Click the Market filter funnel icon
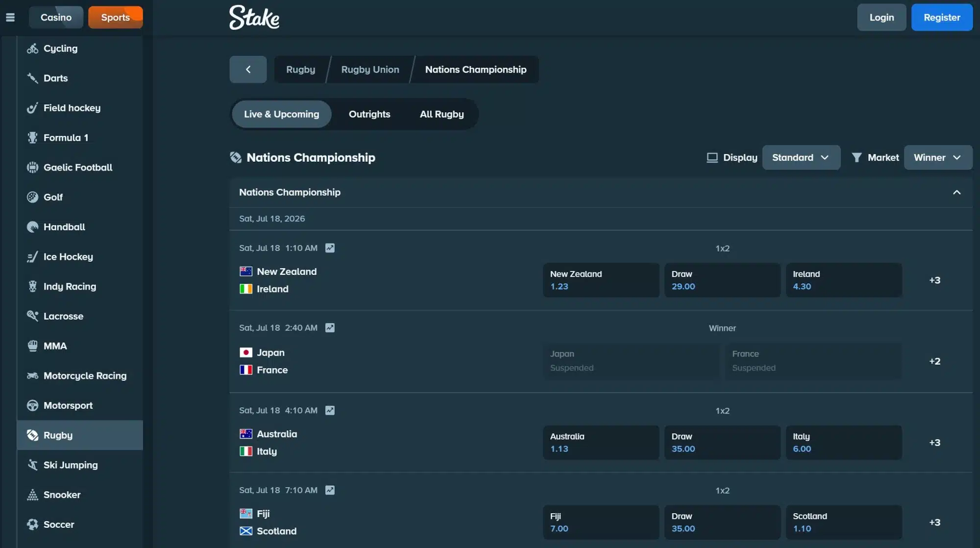 [x=856, y=157]
